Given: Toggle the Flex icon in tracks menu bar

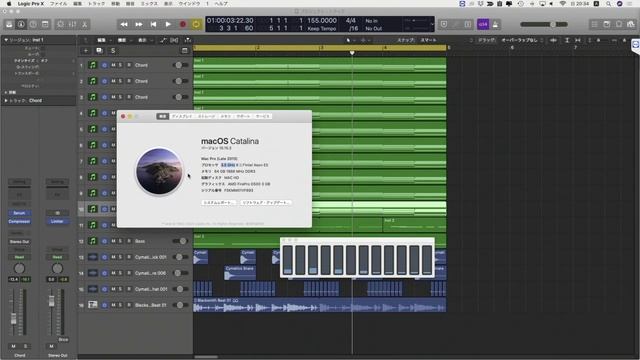Looking at the screenshot, I should coord(174,40).
